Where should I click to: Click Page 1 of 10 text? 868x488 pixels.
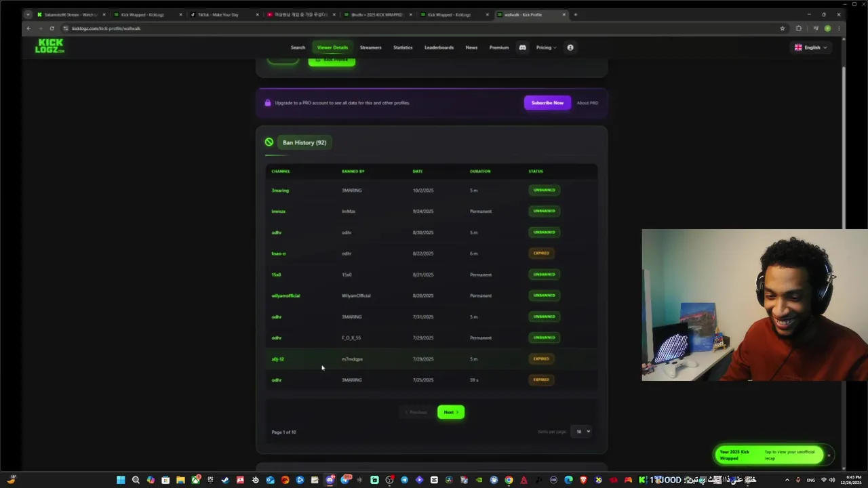[283, 432]
